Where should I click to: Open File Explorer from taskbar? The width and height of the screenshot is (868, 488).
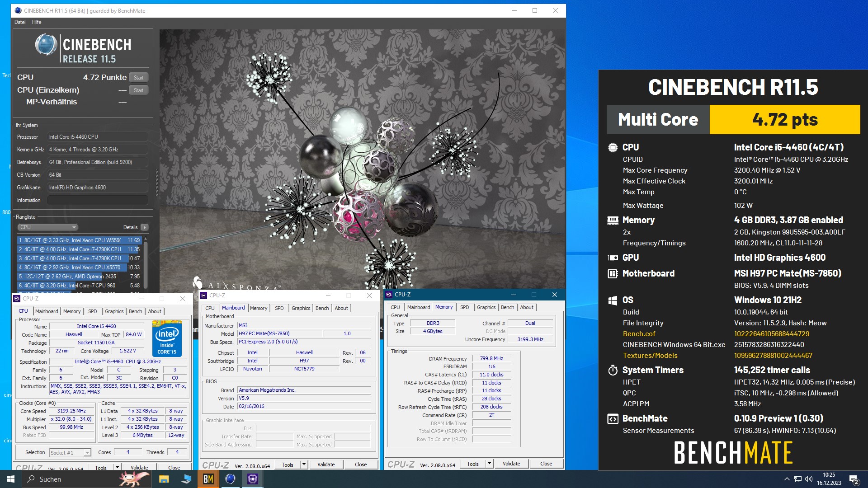point(164,479)
